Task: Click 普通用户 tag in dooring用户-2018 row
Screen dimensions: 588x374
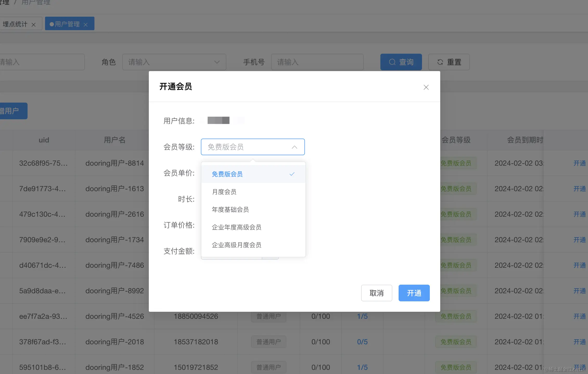Action: coord(269,342)
